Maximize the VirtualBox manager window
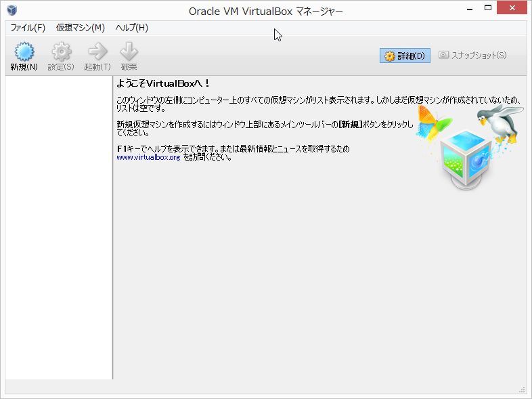Screen dimensions: 532x399 [x=488, y=8]
